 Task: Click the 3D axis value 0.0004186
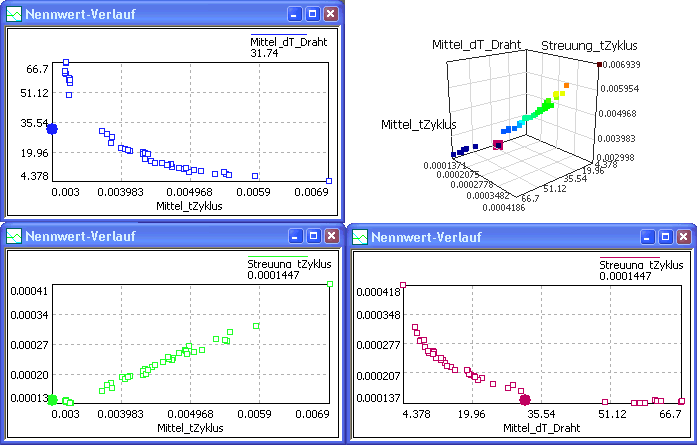click(504, 208)
